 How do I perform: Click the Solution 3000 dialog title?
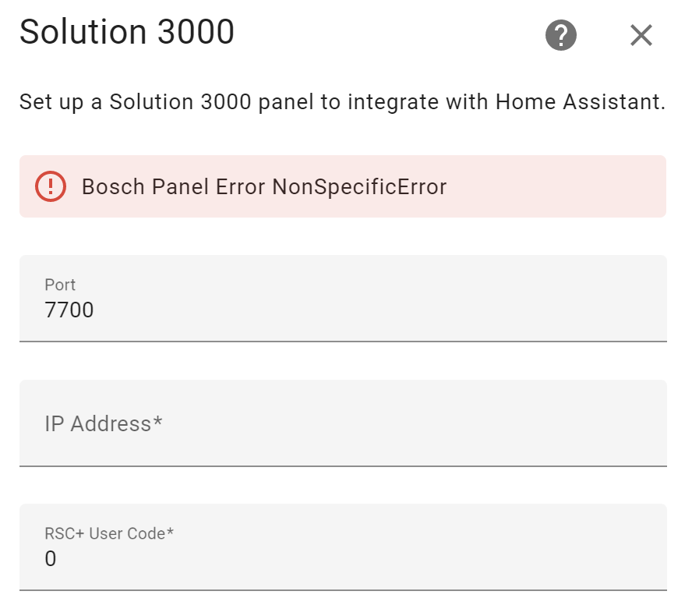pyautogui.click(x=127, y=31)
